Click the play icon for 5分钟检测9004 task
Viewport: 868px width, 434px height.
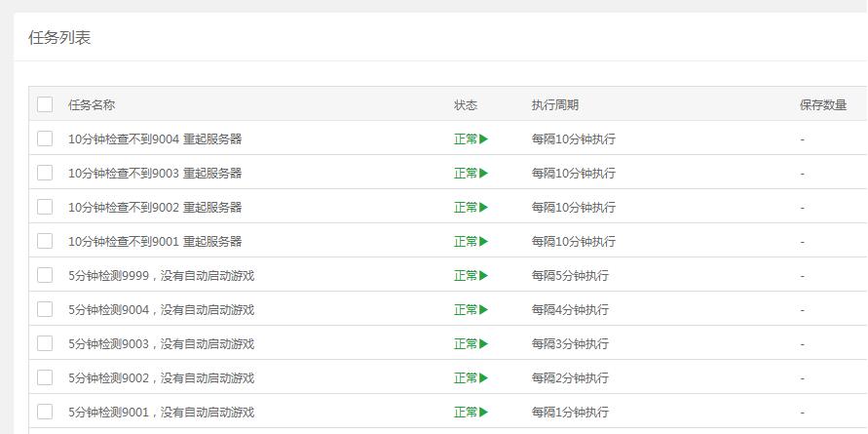coord(484,310)
